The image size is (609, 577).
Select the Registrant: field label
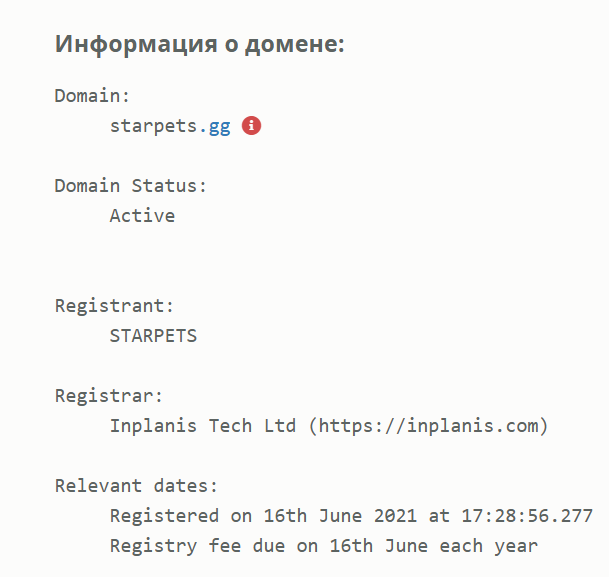[x=115, y=305]
